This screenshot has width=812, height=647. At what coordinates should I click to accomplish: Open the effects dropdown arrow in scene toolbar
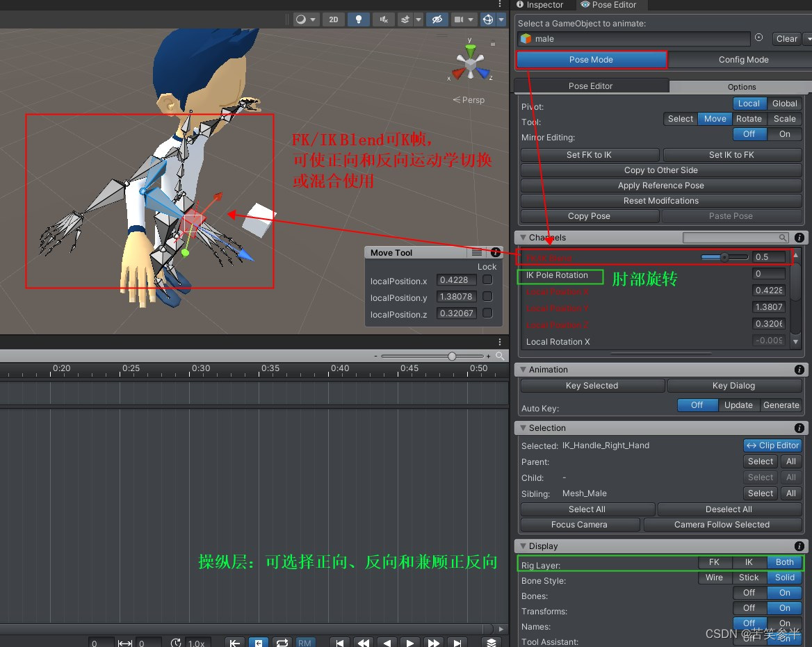point(418,19)
